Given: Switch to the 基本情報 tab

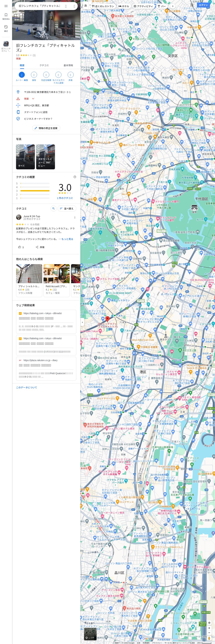Looking at the screenshot, I should pos(68,65).
